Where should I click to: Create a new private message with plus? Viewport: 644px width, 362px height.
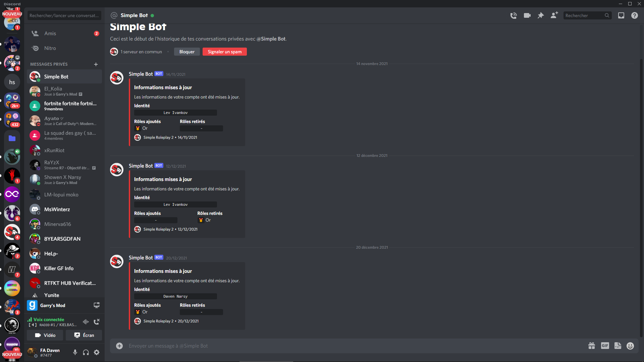point(96,64)
